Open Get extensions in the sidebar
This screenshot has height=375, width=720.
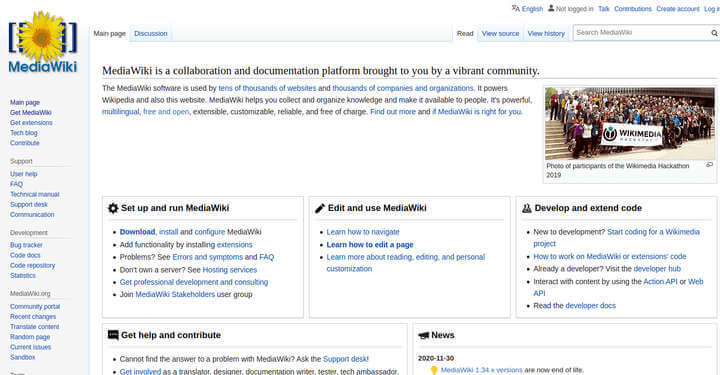[x=31, y=123]
